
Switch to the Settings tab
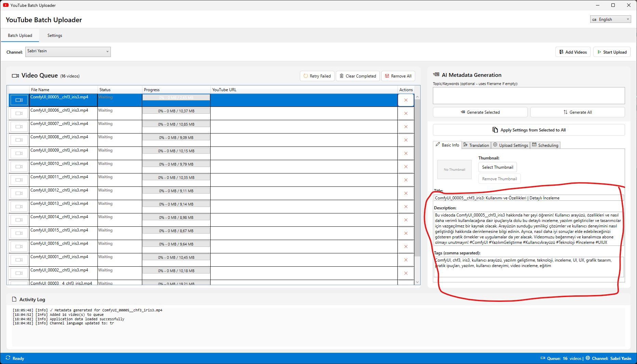(55, 36)
